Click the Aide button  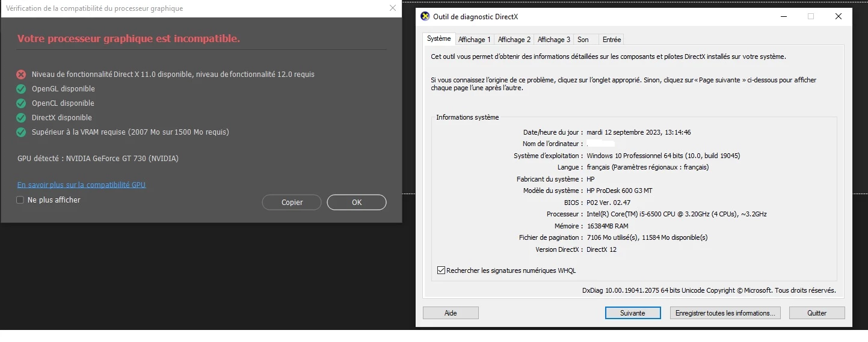[451, 313]
